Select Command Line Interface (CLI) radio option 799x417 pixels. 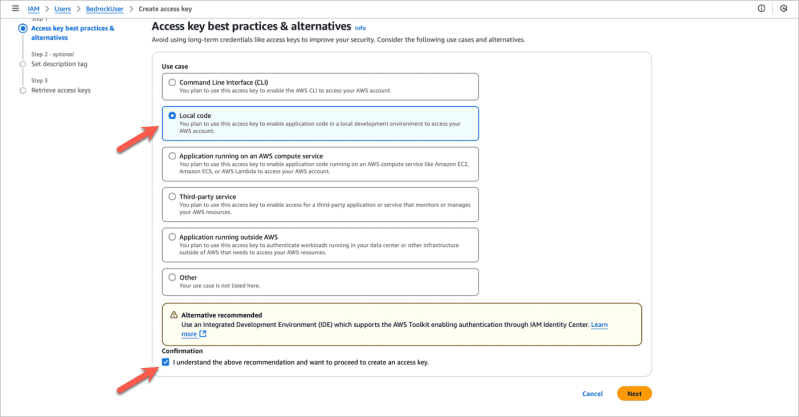(172, 82)
